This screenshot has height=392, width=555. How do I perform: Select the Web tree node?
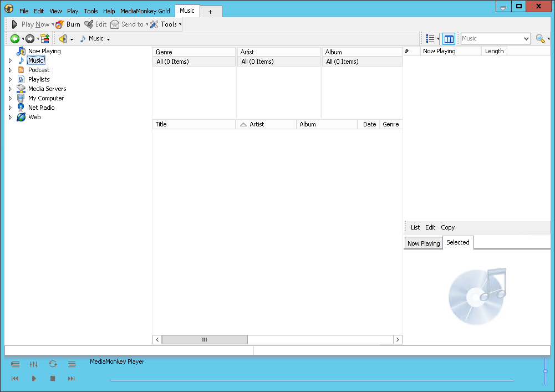pos(34,117)
